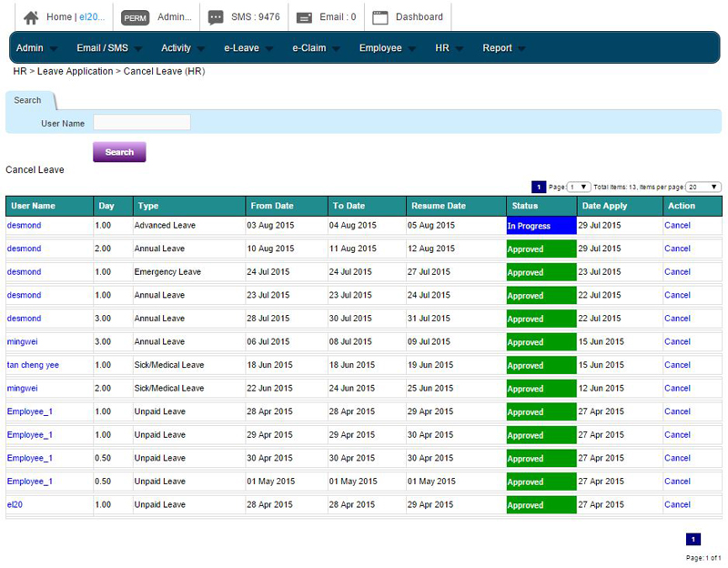This screenshot has height=568, width=728.
Task: Open the Dashboard link
Action: click(420, 17)
